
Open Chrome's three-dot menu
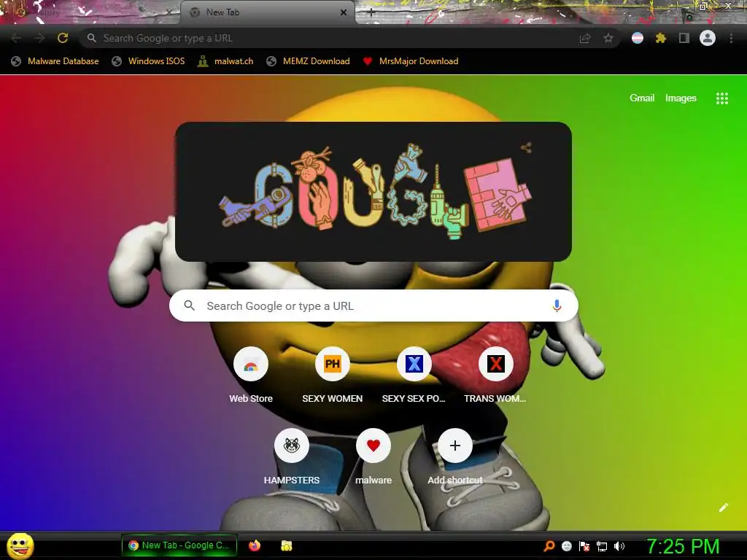point(731,38)
